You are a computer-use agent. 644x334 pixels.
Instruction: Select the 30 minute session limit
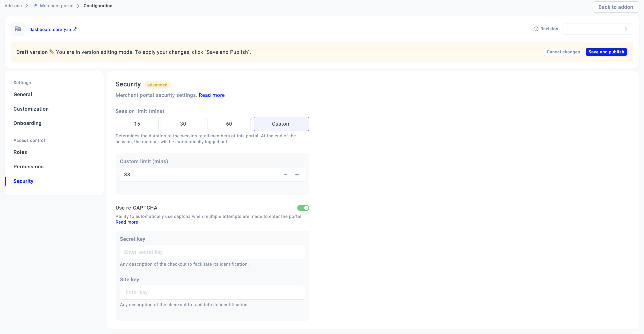183,124
